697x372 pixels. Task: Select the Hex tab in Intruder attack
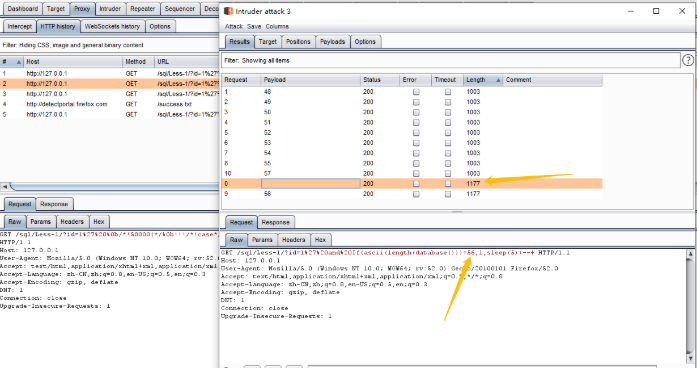[x=320, y=240]
